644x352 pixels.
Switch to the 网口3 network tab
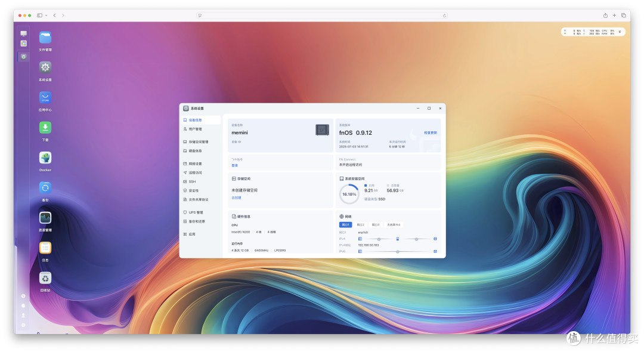[x=376, y=225]
